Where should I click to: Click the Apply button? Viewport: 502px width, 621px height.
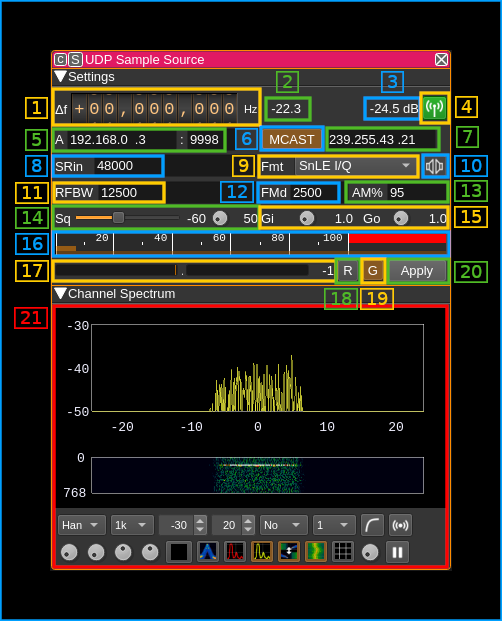tap(417, 271)
